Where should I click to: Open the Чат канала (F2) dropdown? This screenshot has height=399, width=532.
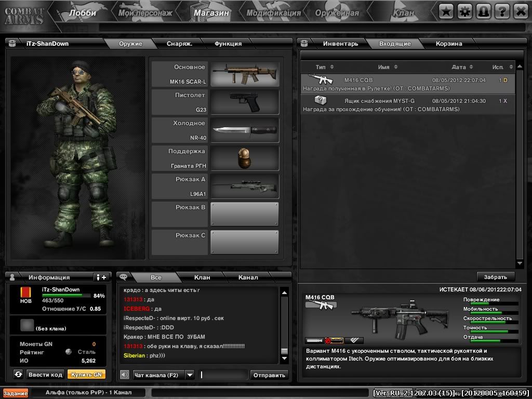[x=191, y=375]
